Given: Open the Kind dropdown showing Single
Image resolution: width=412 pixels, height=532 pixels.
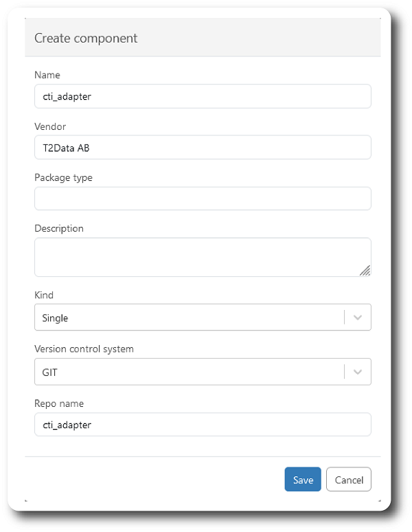Looking at the screenshot, I should click(x=189, y=318).
